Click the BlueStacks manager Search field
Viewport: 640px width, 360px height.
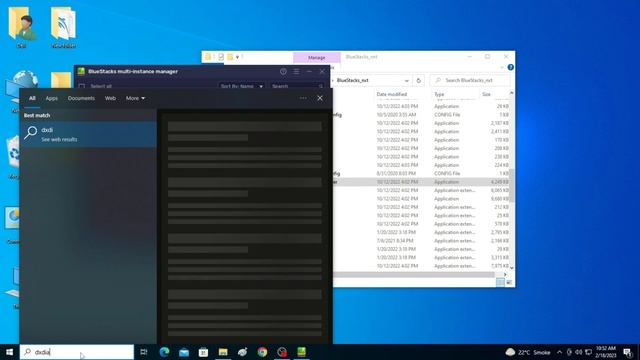point(296,86)
